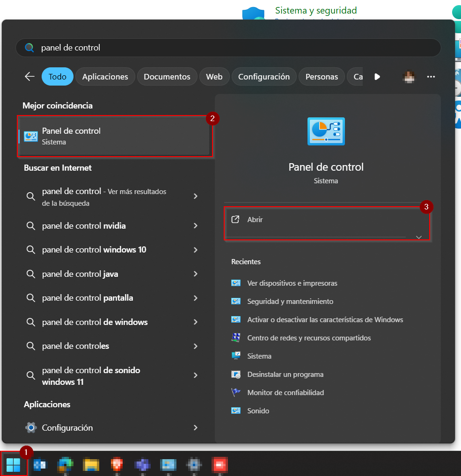461x476 pixels.
Task: Open the three-dot options menu
Action: click(431, 77)
